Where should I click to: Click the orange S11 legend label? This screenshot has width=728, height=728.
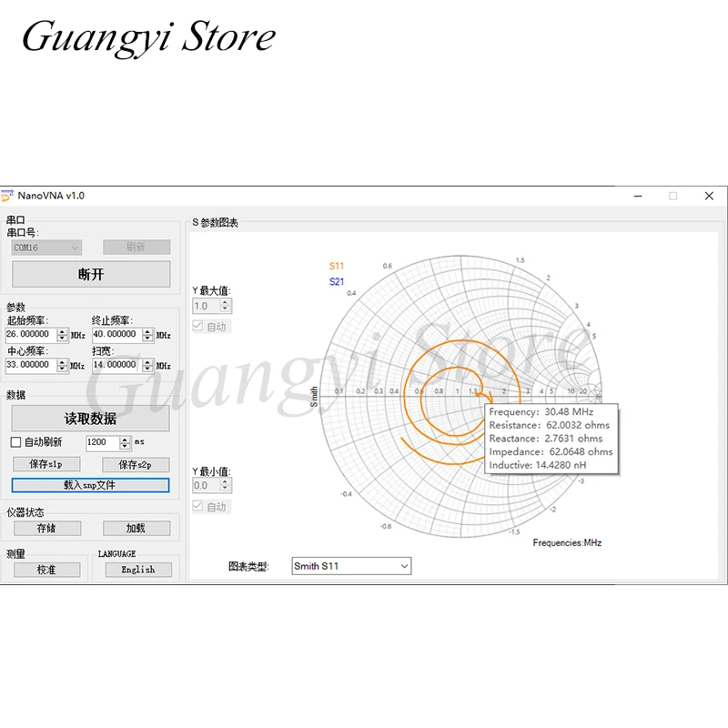tap(337, 266)
